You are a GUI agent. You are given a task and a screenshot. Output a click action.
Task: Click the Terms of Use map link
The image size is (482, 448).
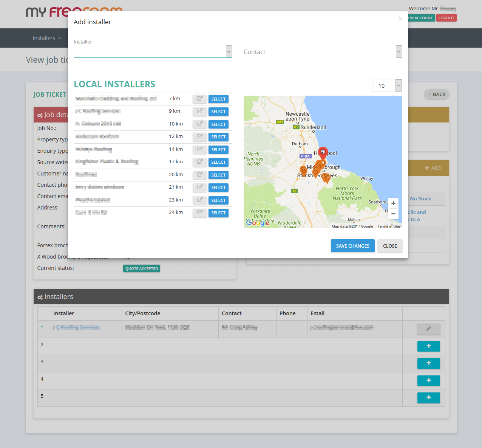388,226
